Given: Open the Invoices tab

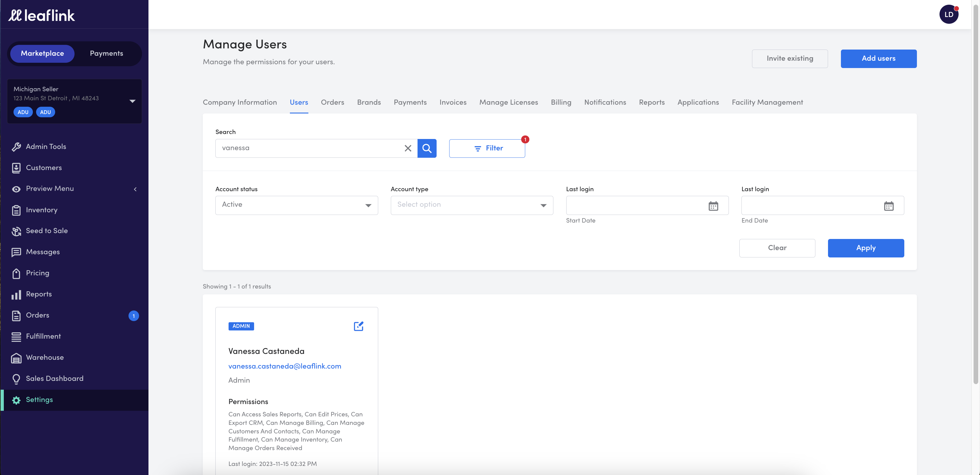Looking at the screenshot, I should (453, 102).
